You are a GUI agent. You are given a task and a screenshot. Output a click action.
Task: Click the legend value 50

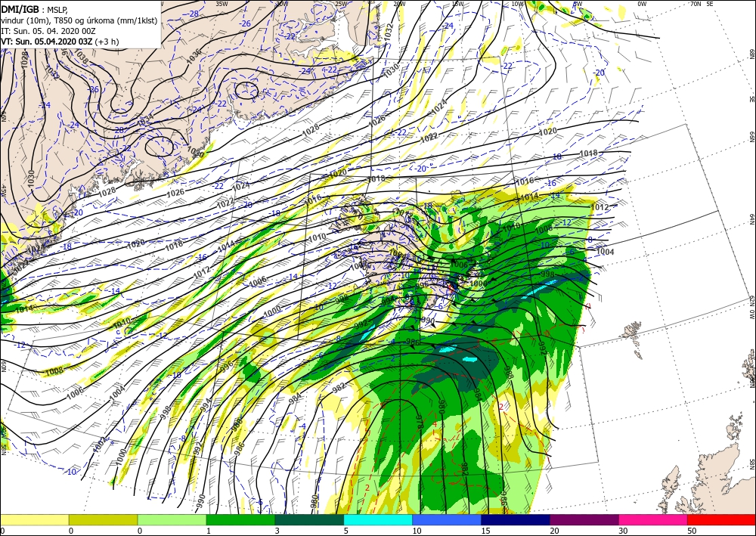click(692, 531)
